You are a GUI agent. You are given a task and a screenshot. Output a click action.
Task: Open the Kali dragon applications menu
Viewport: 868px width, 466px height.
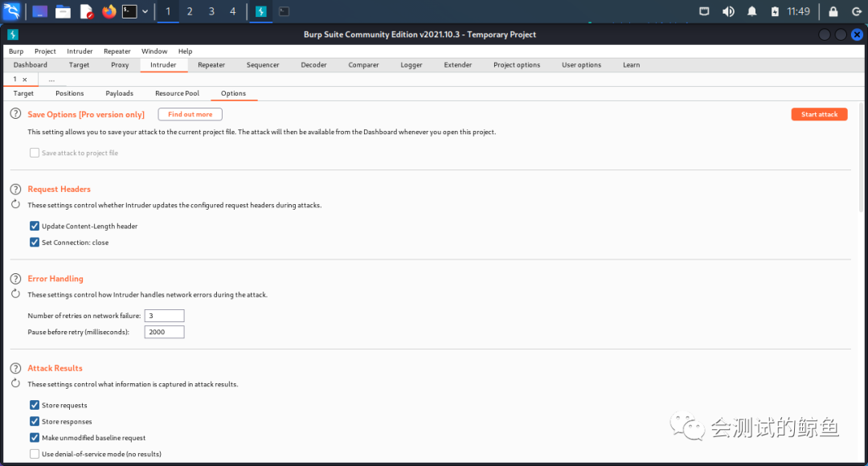pos(11,11)
